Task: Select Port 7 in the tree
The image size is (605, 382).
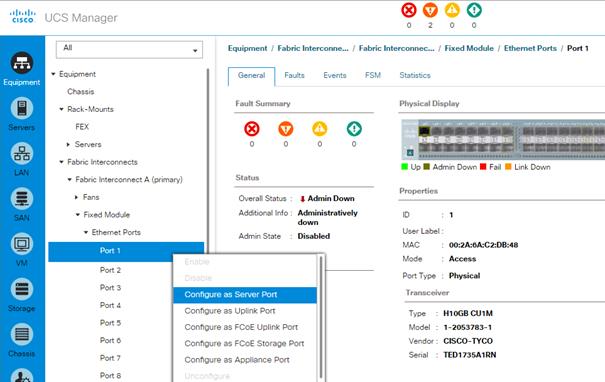Action: [110, 358]
